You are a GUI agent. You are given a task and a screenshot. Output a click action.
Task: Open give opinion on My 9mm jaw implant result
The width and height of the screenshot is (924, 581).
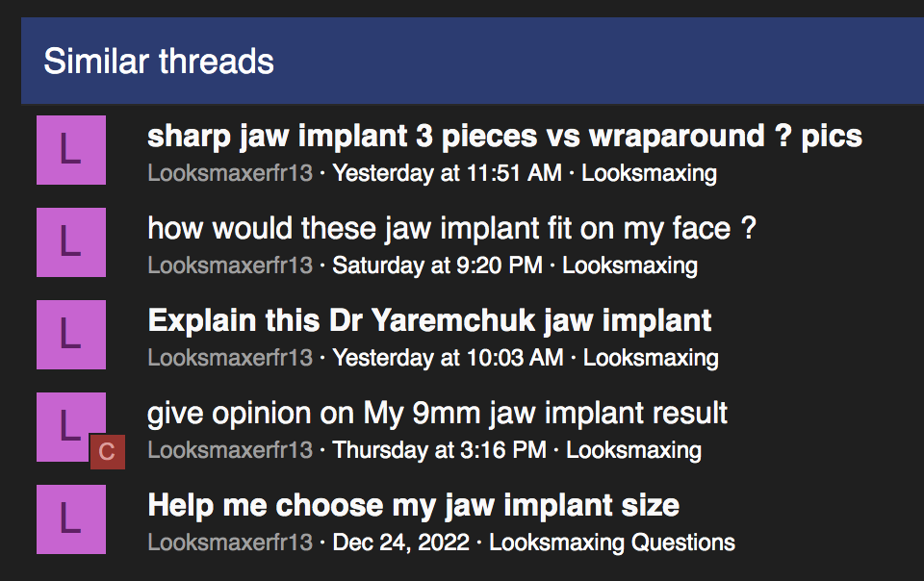coord(437,414)
